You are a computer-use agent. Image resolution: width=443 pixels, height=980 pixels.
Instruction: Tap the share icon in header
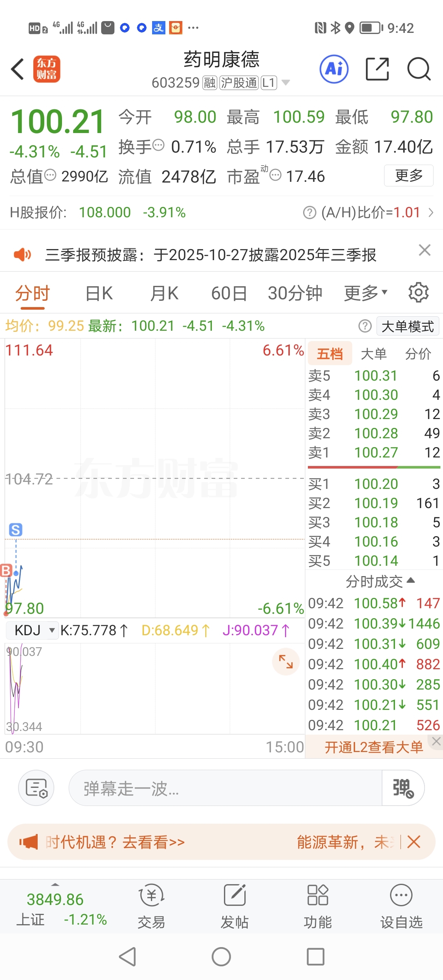point(377,69)
